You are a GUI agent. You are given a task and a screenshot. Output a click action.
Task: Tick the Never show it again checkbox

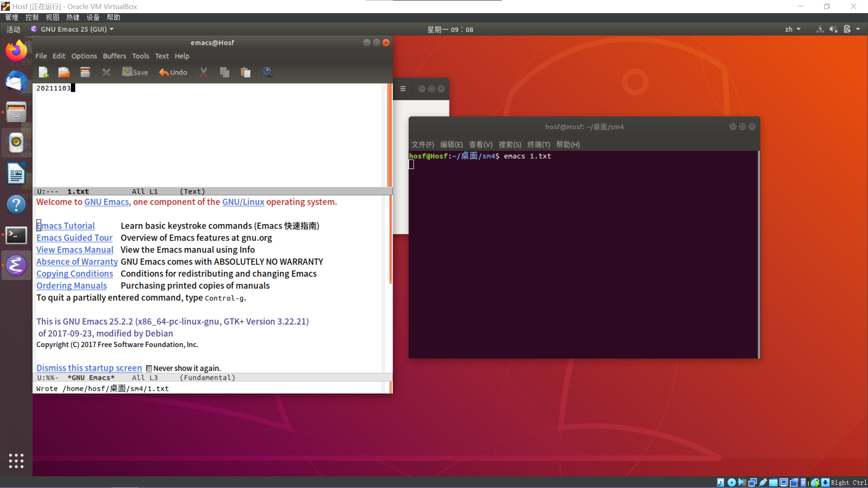[x=149, y=368]
